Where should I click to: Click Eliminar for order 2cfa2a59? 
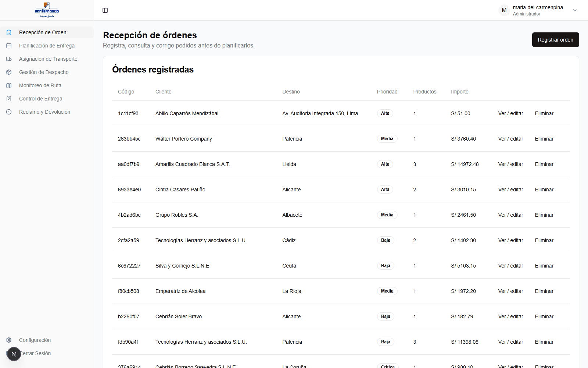pyautogui.click(x=544, y=240)
